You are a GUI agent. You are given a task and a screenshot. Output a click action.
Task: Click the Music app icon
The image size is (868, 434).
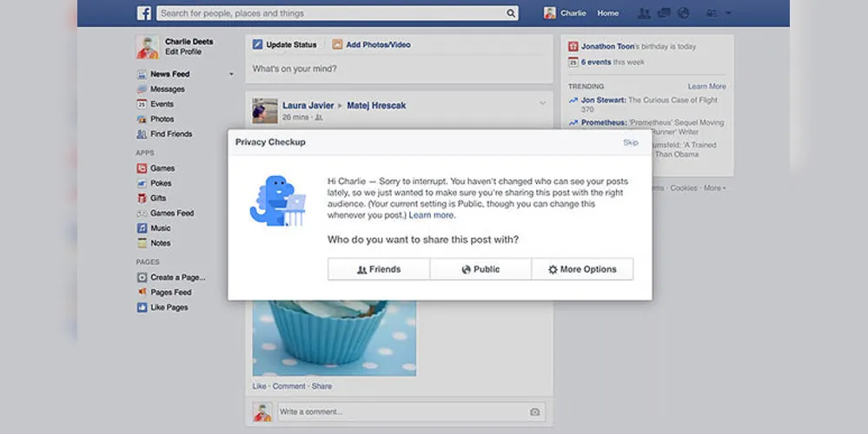tap(142, 227)
